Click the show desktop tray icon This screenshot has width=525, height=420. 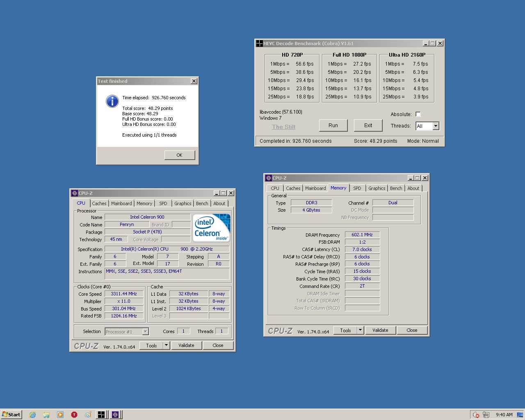click(x=520, y=415)
